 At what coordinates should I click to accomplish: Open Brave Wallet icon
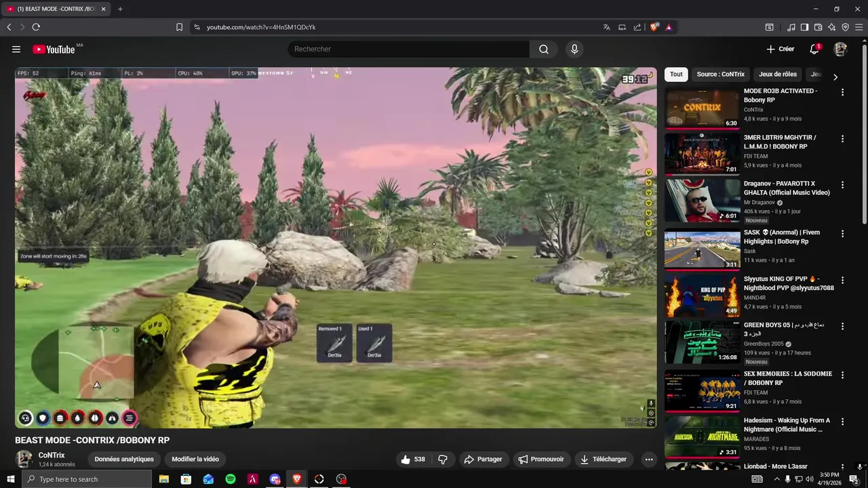click(x=818, y=27)
